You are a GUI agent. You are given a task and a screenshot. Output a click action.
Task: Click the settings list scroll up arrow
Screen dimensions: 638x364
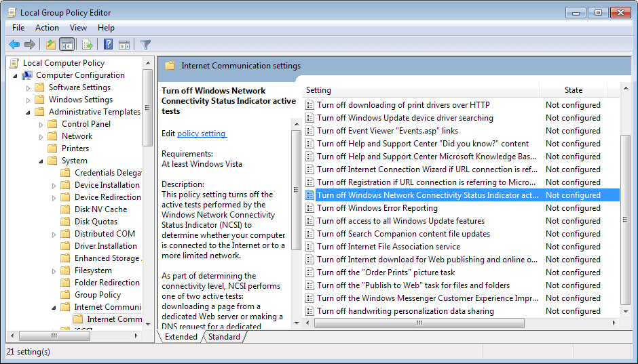pyautogui.click(x=626, y=89)
